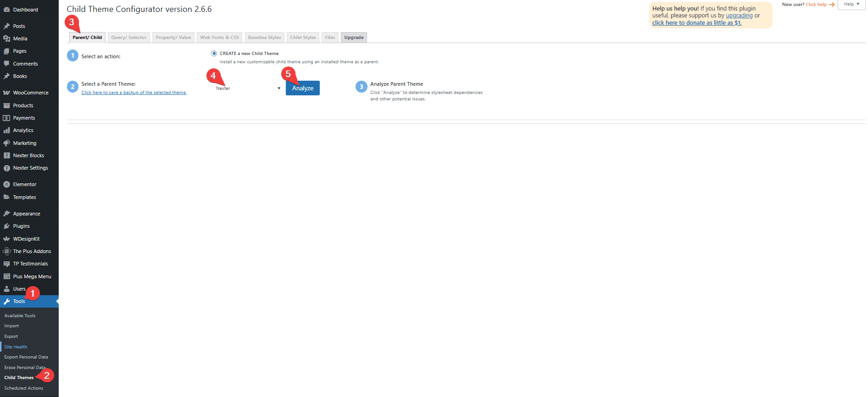
Task: Open the Files tab
Action: pyautogui.click(x=330, y=38)
